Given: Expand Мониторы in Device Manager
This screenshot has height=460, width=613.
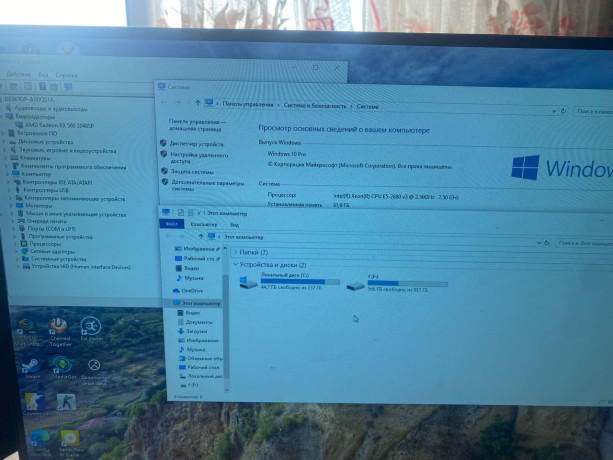Looking at the screenshot, I should (x=11, y=205).
